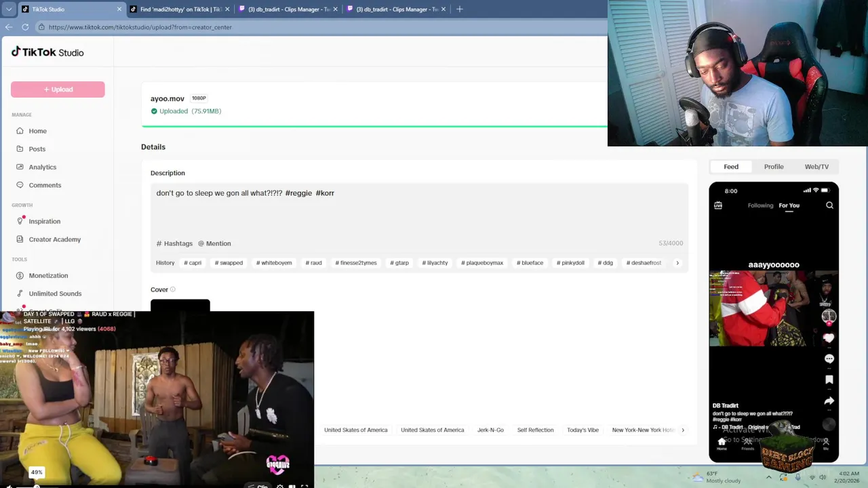This screenshot has width=868, height=488.
Task: Click the Posts icon in sidebar
Action: (21, 149)
